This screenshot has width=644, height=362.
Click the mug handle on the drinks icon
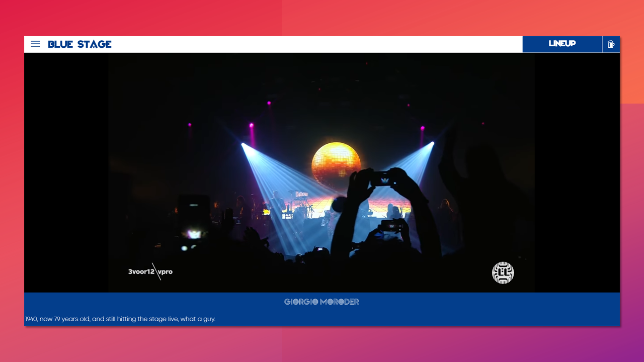[614, 45]
